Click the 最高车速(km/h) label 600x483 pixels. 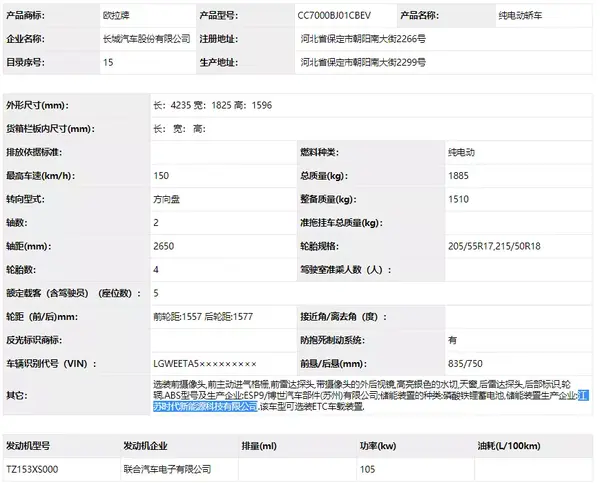click(40, 176)
